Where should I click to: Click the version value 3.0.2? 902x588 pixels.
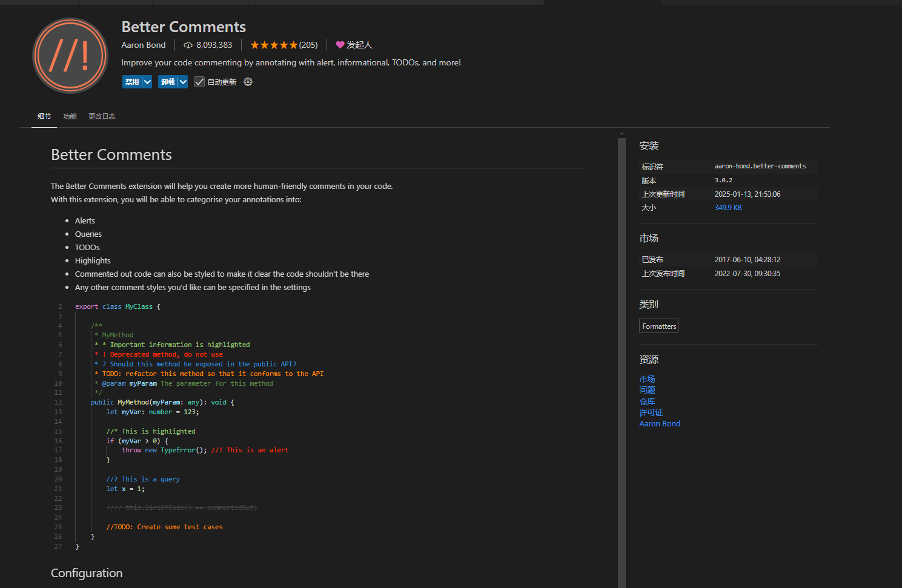coord(723,180)
